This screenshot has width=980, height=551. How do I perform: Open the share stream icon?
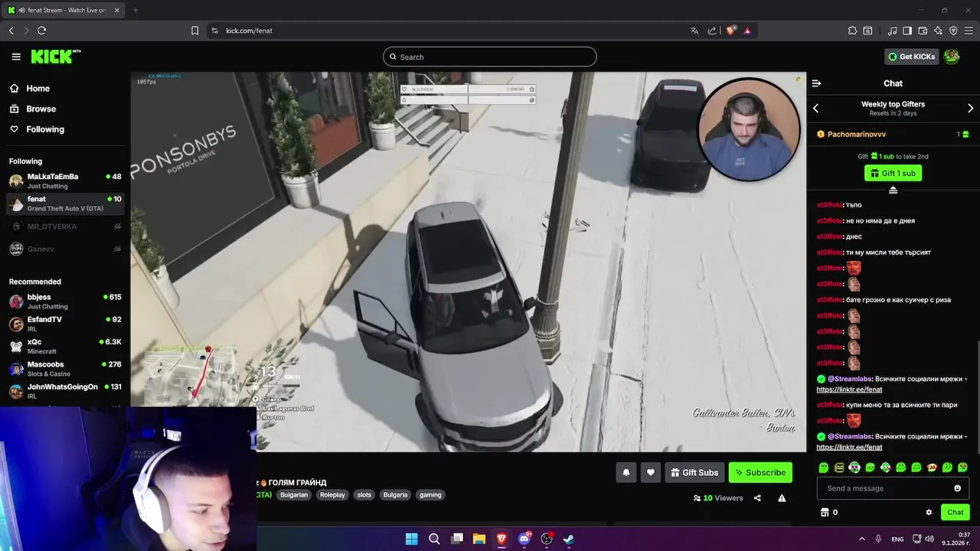click(x=757, y=498)
